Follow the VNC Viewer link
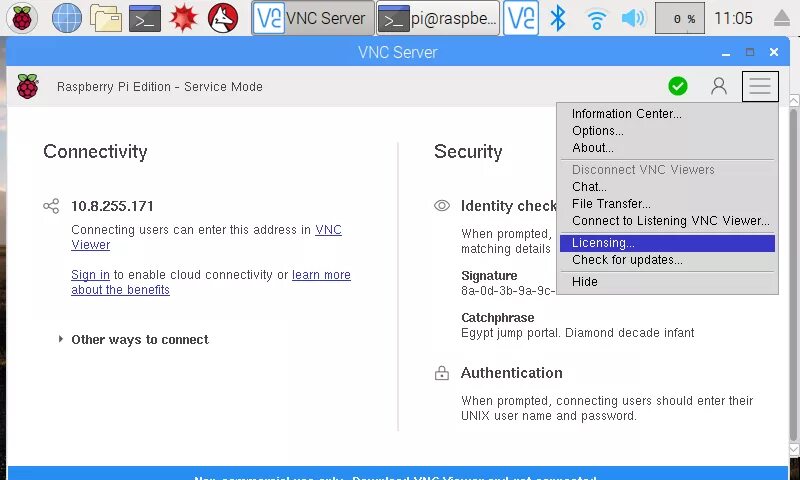 (328, 230)
